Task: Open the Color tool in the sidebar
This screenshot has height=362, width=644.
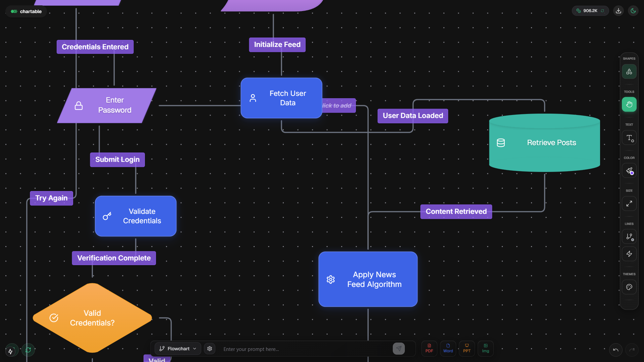Action: click(x=629, y=170)
